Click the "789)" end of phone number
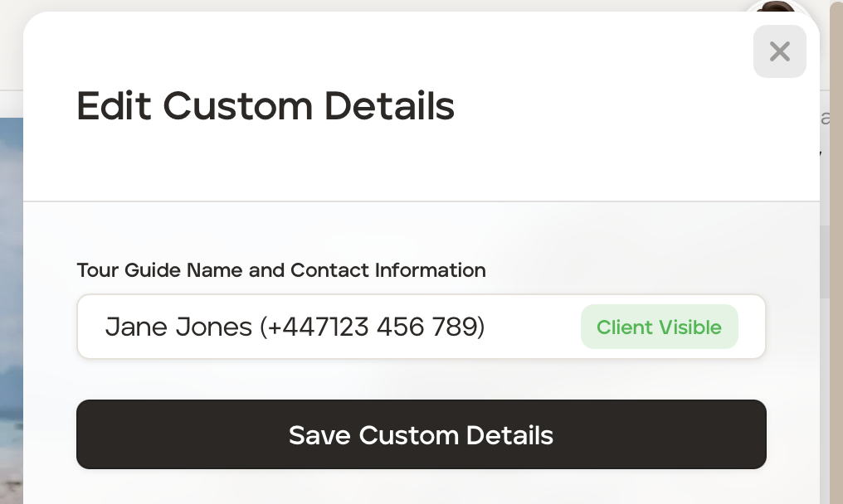 pyautogui.click(x=458, y=327)
